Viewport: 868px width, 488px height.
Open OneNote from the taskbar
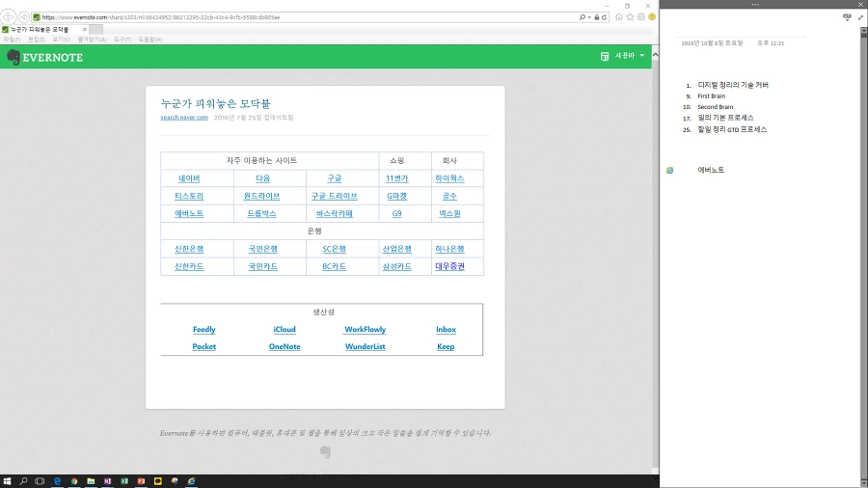[x=107, y=481]
